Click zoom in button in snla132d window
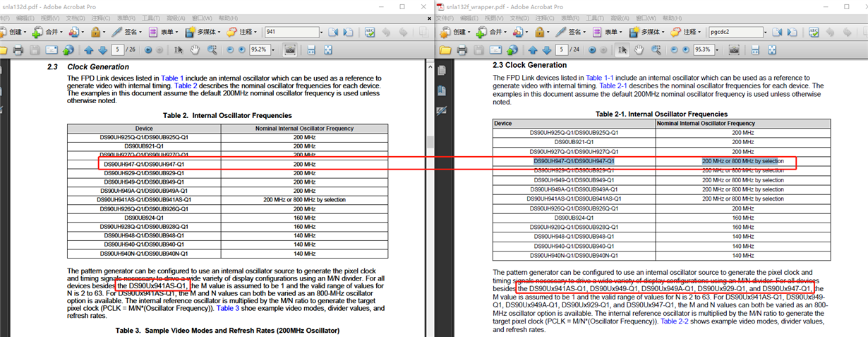 (x=243, y=50)
